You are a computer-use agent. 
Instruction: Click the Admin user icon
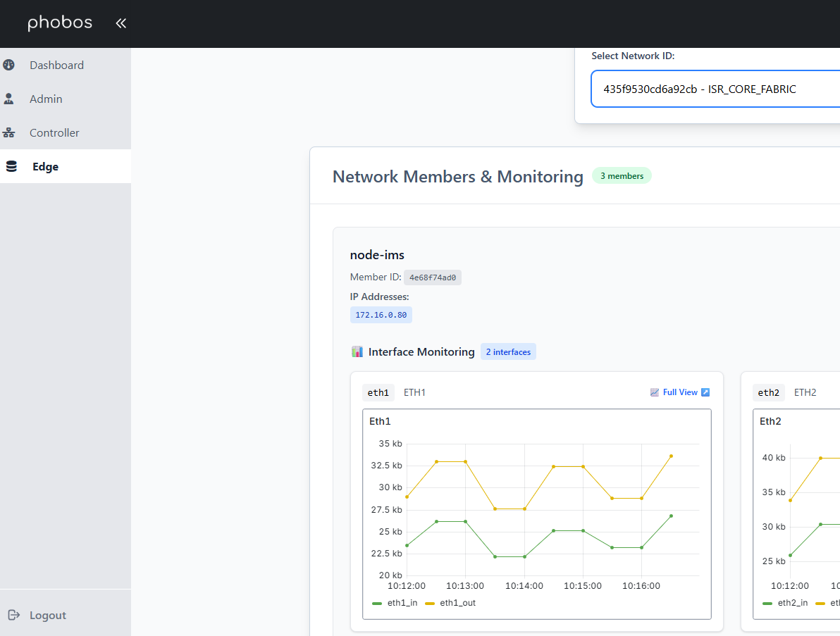point(9,99)
